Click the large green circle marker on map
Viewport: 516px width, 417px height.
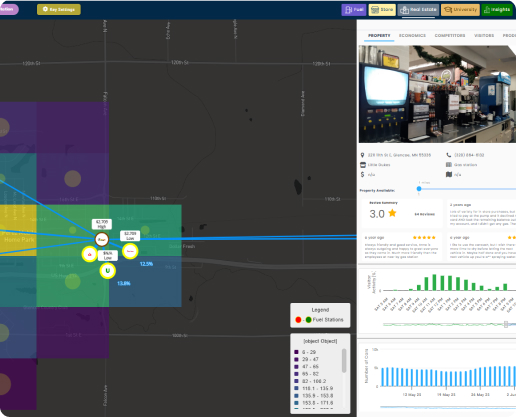point(73,281)
